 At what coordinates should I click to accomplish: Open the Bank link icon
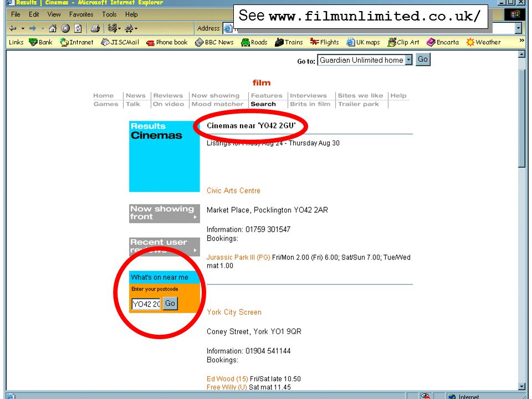pos(40,42)
